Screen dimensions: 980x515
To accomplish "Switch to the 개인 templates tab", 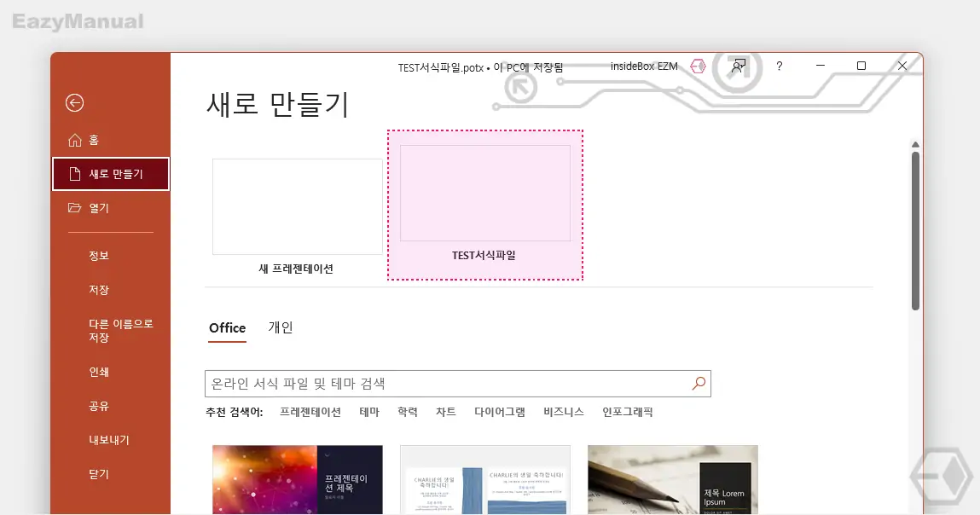I will click(x=281, y=328).
